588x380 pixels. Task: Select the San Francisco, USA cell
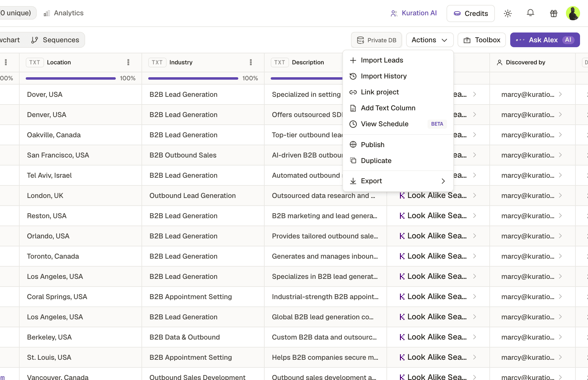click(x=81, y=155)
